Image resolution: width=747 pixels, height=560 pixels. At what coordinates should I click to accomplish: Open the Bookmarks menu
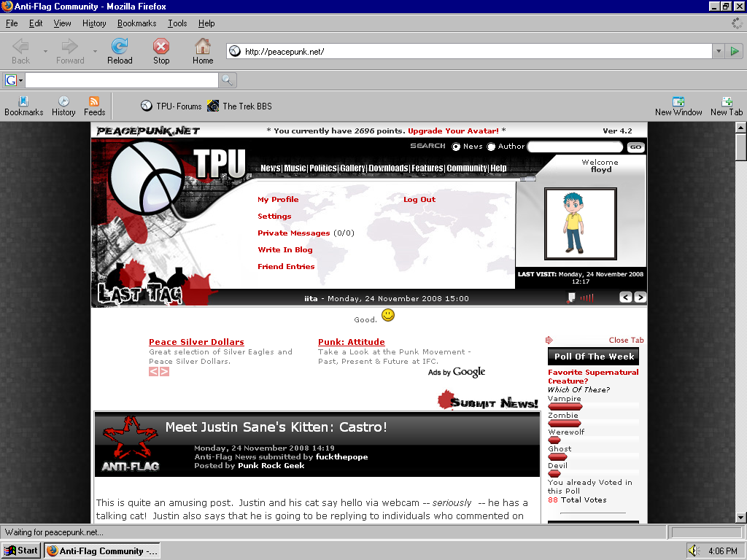pos(136,23)
